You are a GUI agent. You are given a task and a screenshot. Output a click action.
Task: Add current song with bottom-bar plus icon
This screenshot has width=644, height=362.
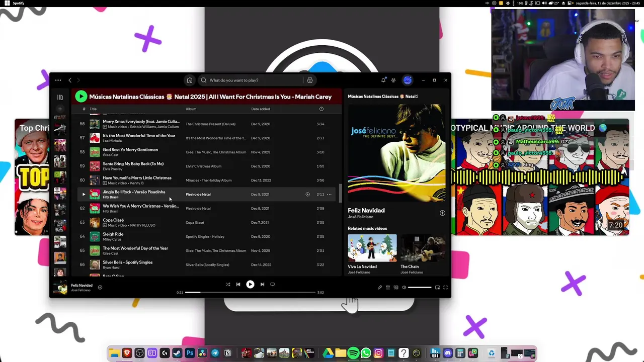pyautogui.click(x=100, y=288)
